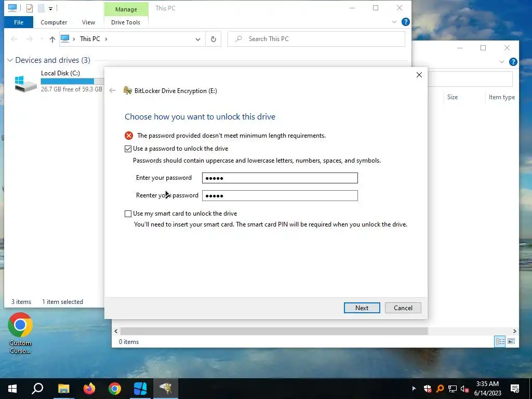Viewport: 532px width, 399px height.
Task: Uncheck Use a password to unlock the drive
Action: (128, 149)
